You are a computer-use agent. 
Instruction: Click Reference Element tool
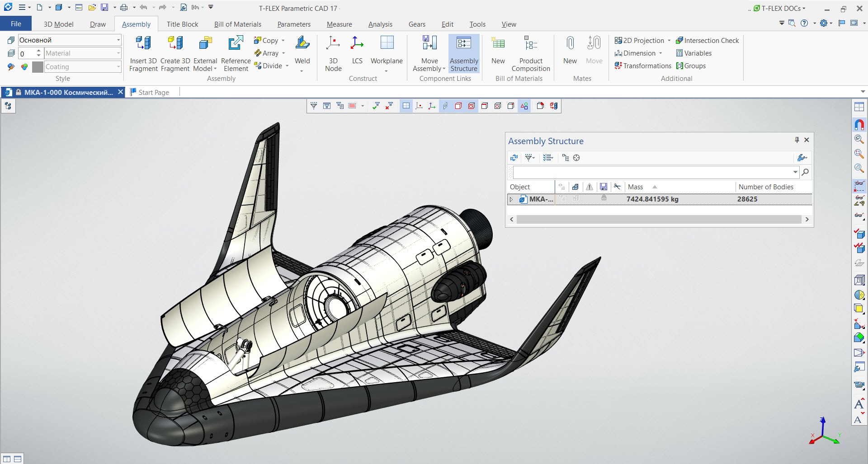pos(236,53)
